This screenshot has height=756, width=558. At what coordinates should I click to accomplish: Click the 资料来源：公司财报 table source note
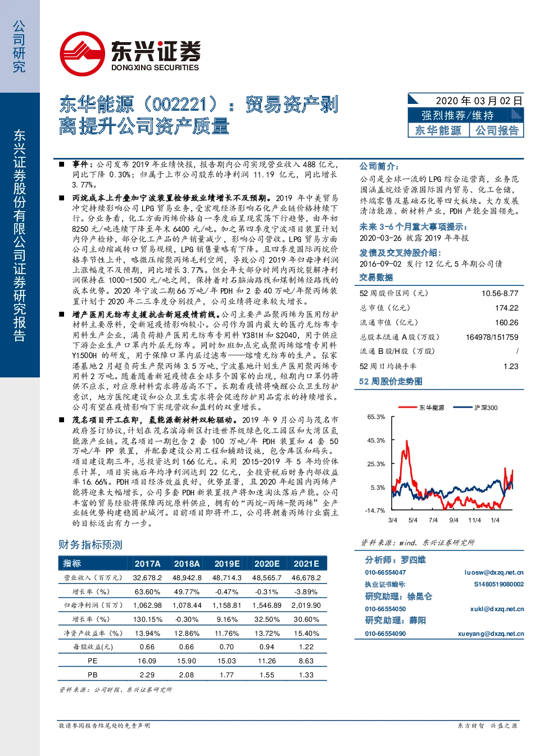pyautogui.click(x=115, y=690)
